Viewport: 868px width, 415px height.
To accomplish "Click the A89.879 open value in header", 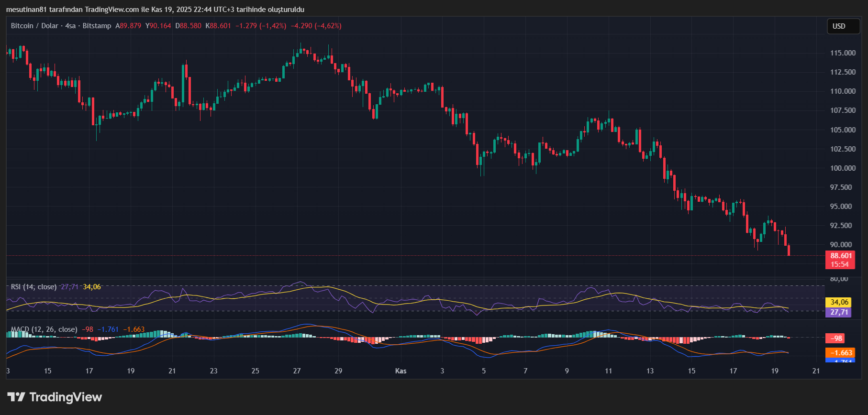I will click(x=128, y=26).
